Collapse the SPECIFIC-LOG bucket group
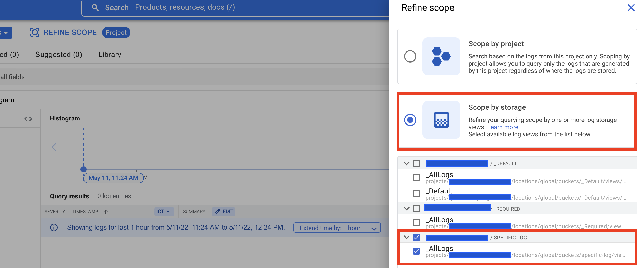This screenshot has height=268, width=644. click(406, 237)
